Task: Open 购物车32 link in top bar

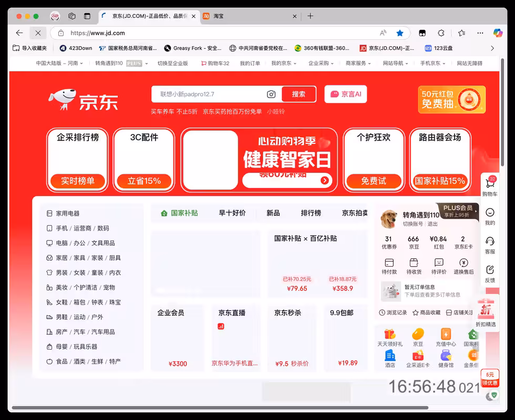Action: coord(215,64)
